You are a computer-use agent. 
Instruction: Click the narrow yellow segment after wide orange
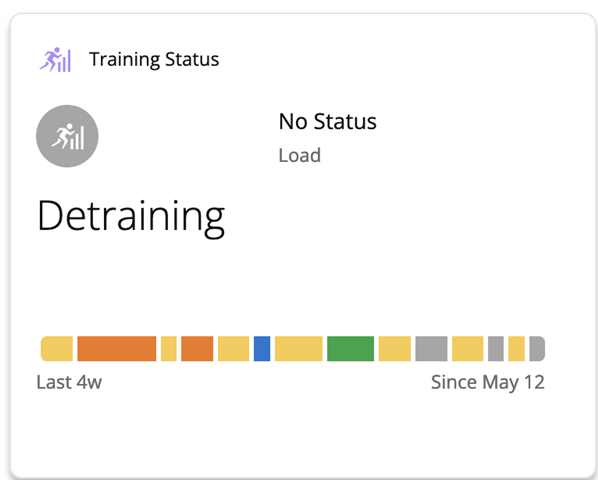[169, 348]
